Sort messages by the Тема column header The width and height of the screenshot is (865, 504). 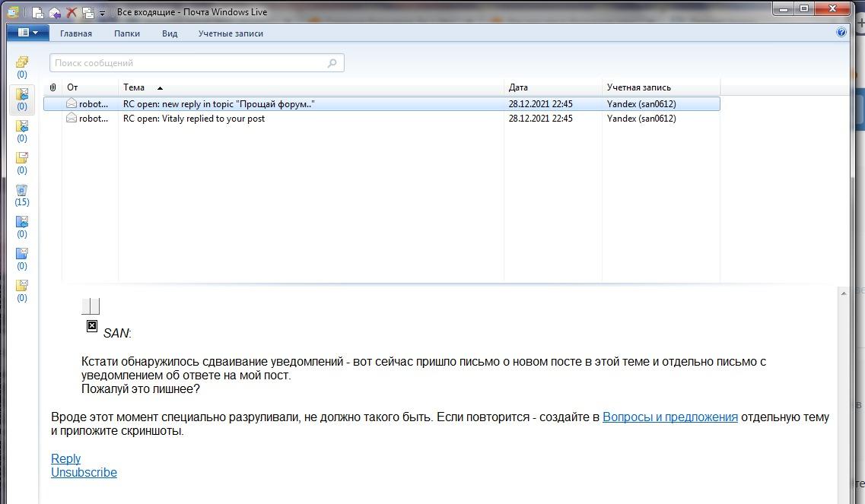click(134, 87)
